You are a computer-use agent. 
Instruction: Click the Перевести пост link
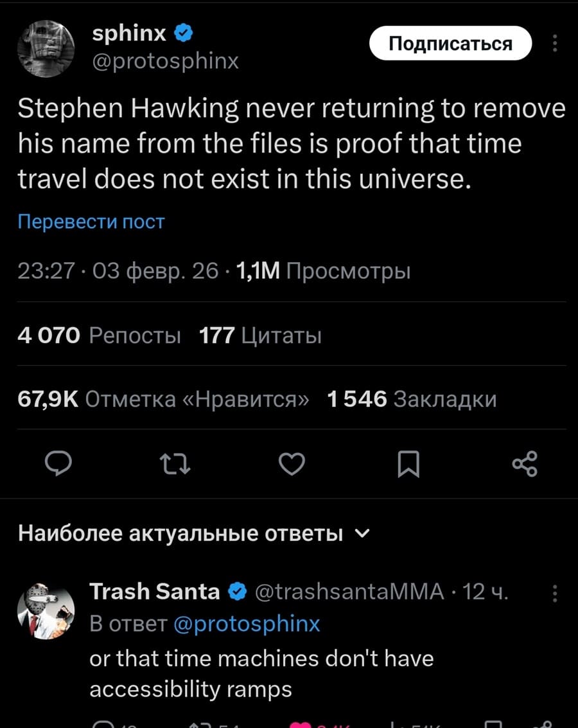(x=91, y=222)
